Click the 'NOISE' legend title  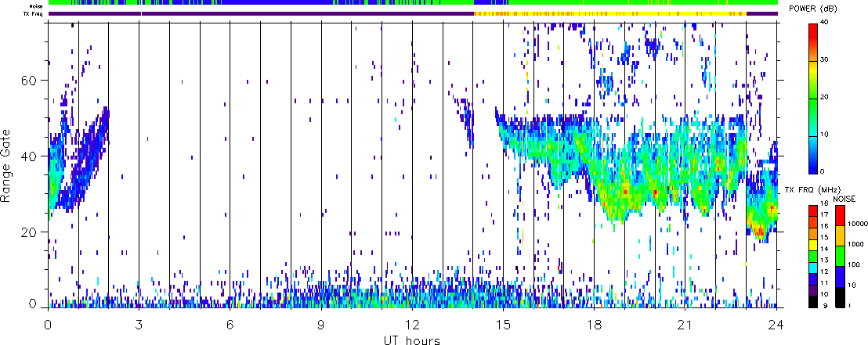tap(844, 199)
